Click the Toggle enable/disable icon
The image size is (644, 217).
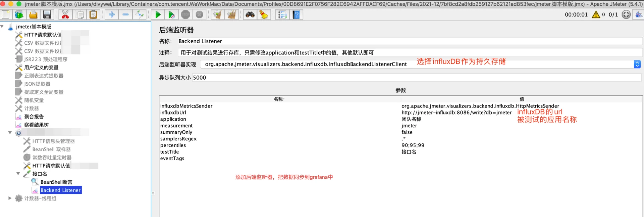(x=140, y=14)
